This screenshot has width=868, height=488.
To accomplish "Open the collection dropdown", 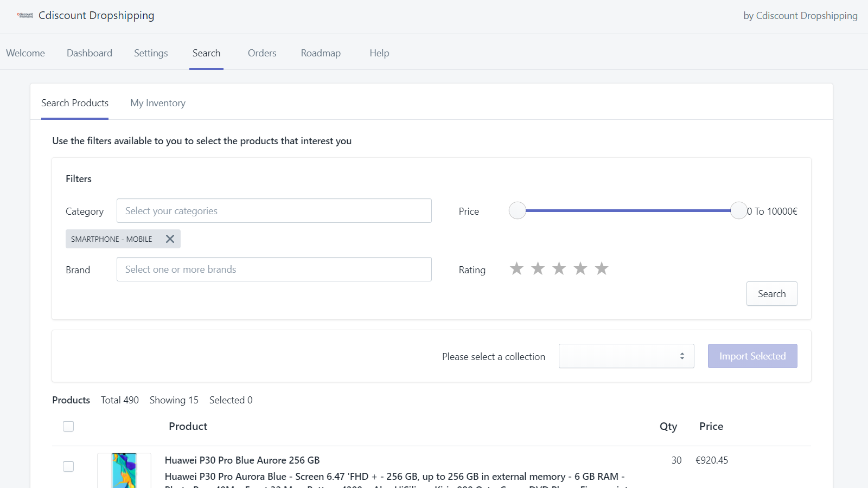I will [x=627, y=356].
